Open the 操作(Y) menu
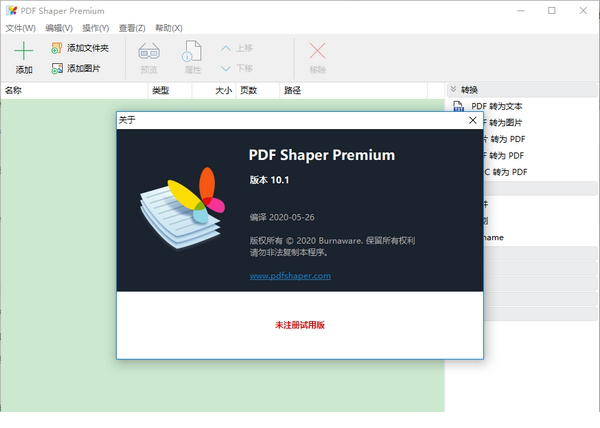 pyautogui.click(x=96, y=28)
